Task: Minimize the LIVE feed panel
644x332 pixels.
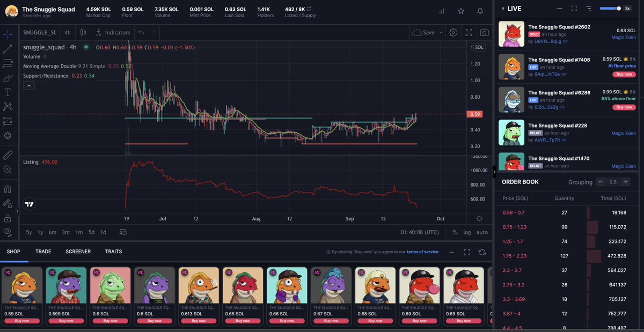Action: [x=560, y=9]
